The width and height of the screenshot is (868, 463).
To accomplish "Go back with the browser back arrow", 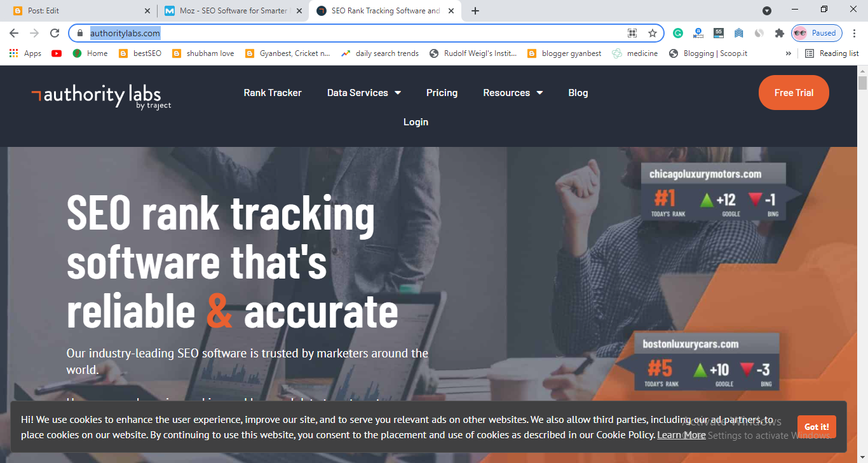I will (x=14, y=33).
